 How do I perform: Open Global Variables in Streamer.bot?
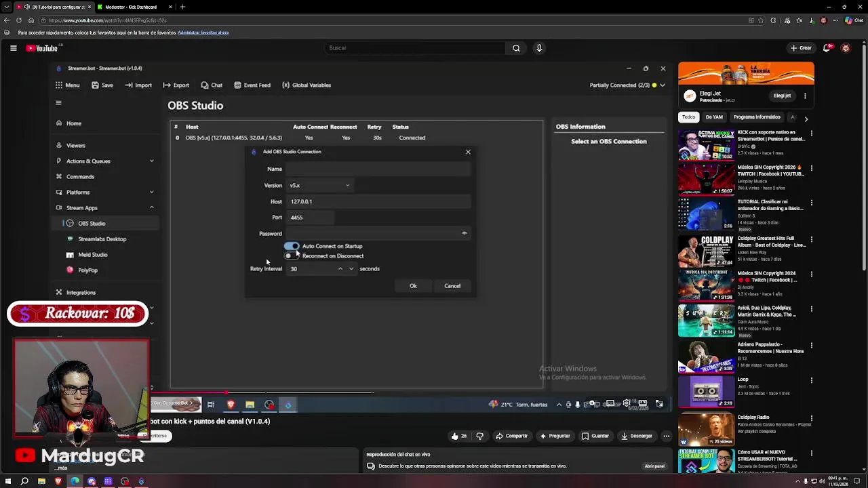coord(307,85)
